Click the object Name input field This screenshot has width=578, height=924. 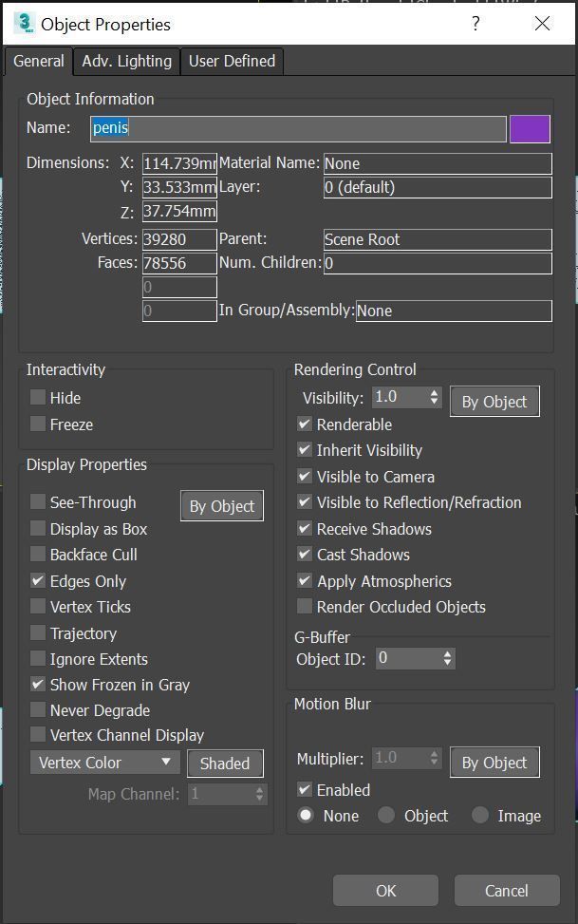pyautogui.click(x=298, y=128)
